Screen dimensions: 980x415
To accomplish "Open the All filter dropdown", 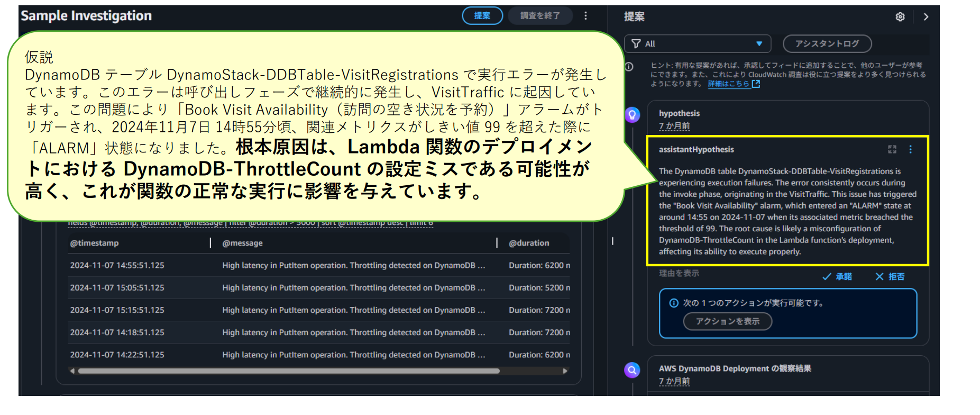I will 698,44.
